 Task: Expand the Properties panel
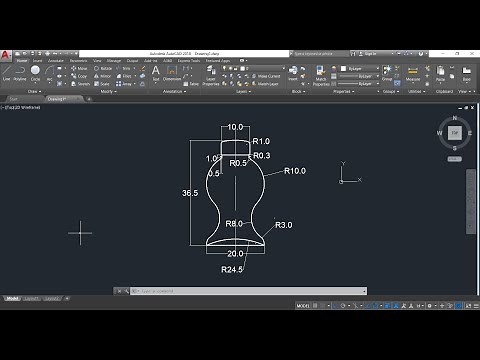point(344,91)
